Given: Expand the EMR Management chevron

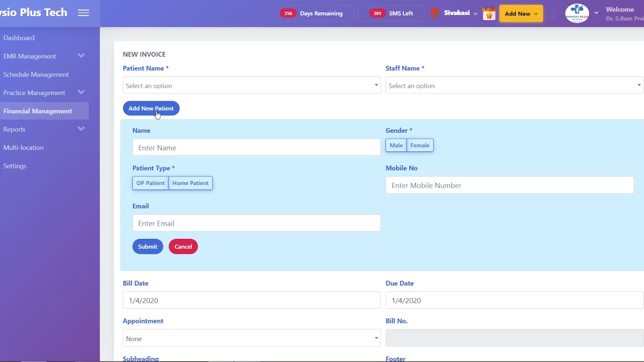Looking at the screenshot, I should coord(81,56).
